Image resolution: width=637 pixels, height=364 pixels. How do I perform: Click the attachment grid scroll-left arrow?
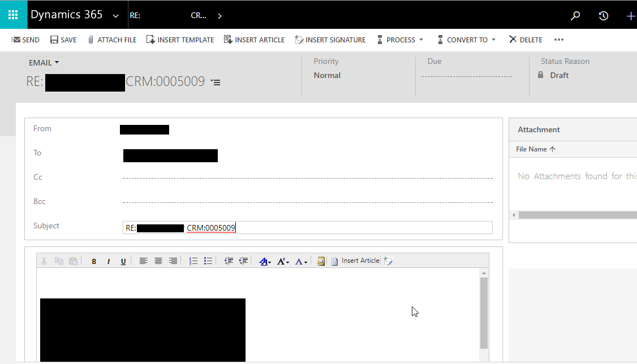[x=514, y=215]
